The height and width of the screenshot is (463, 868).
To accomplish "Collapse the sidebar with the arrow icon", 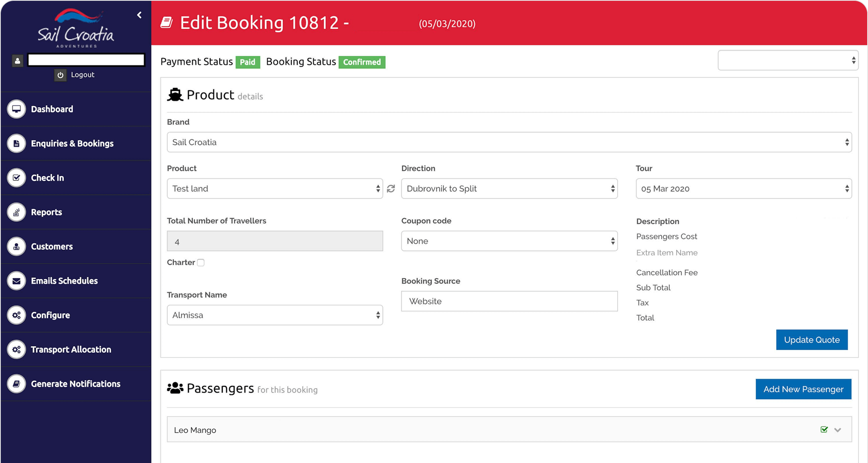I will [139, 15].
